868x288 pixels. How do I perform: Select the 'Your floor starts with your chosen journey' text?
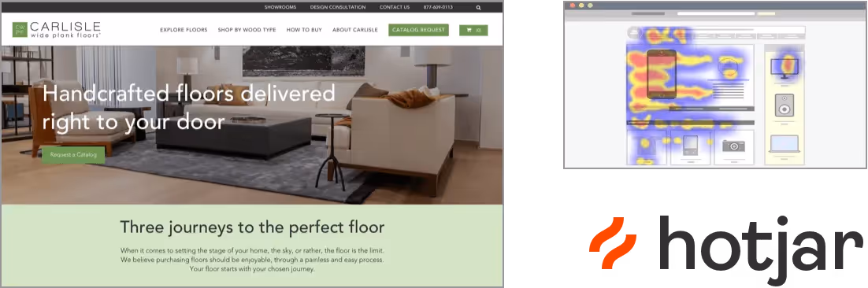tap(252, 269)
